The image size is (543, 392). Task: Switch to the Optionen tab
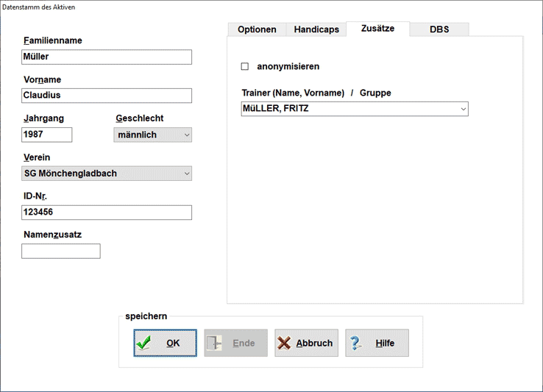coord(257,29)
